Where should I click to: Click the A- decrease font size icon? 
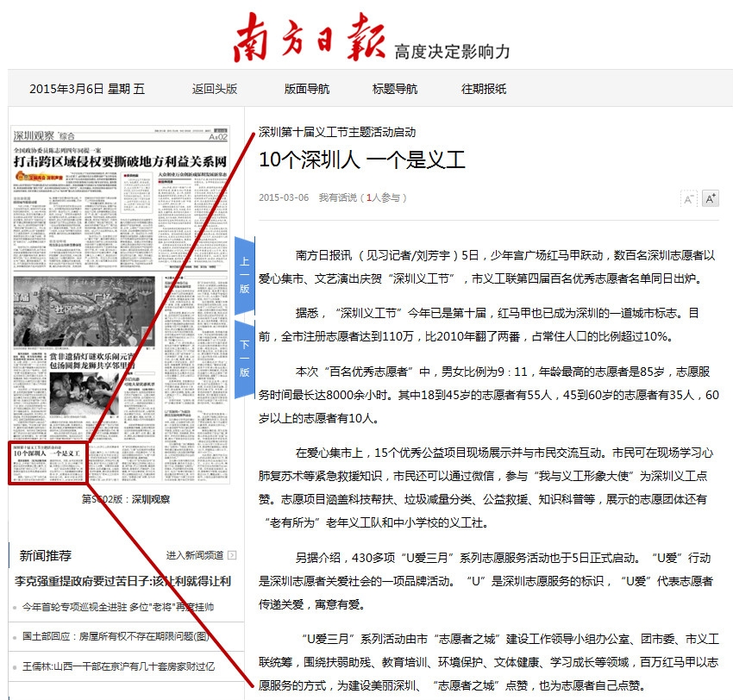point(689,198)
